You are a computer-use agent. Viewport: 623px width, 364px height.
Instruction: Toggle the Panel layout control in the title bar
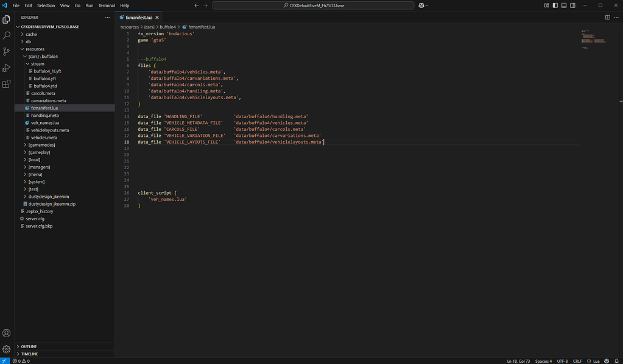564,5
